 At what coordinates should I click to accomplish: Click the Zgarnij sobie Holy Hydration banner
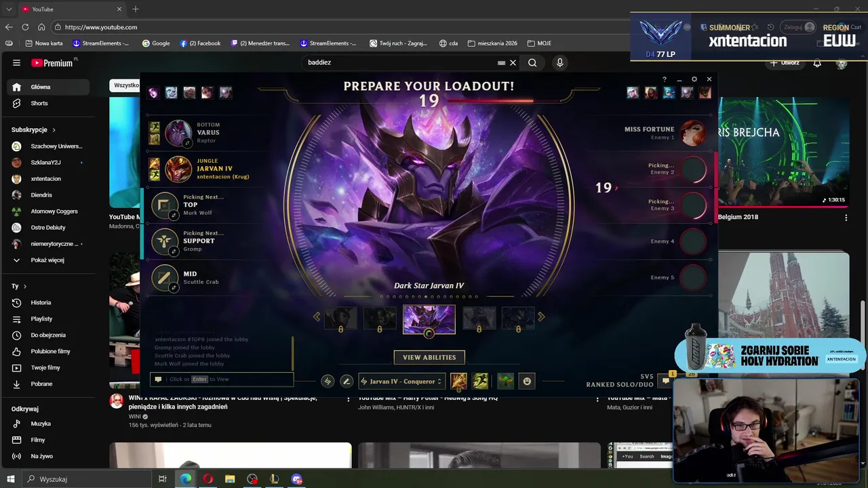(x=770, y=355)
